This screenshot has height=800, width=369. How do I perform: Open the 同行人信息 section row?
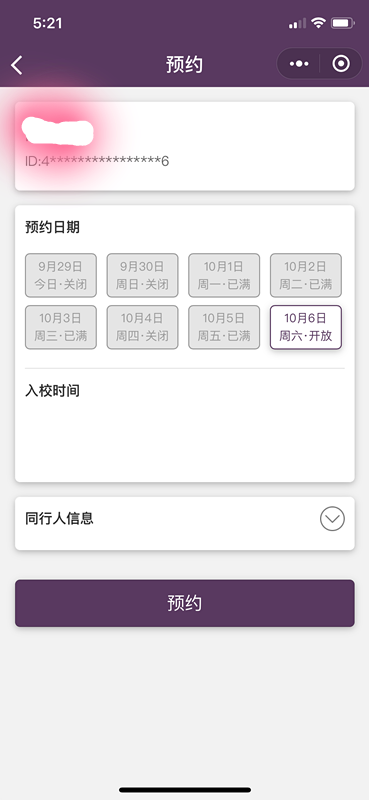[x=185, y=523]
